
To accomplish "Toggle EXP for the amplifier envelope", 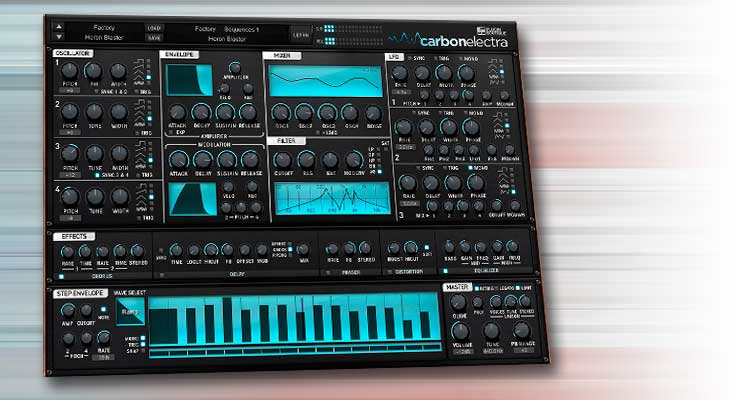I will (x=172, y=133).
